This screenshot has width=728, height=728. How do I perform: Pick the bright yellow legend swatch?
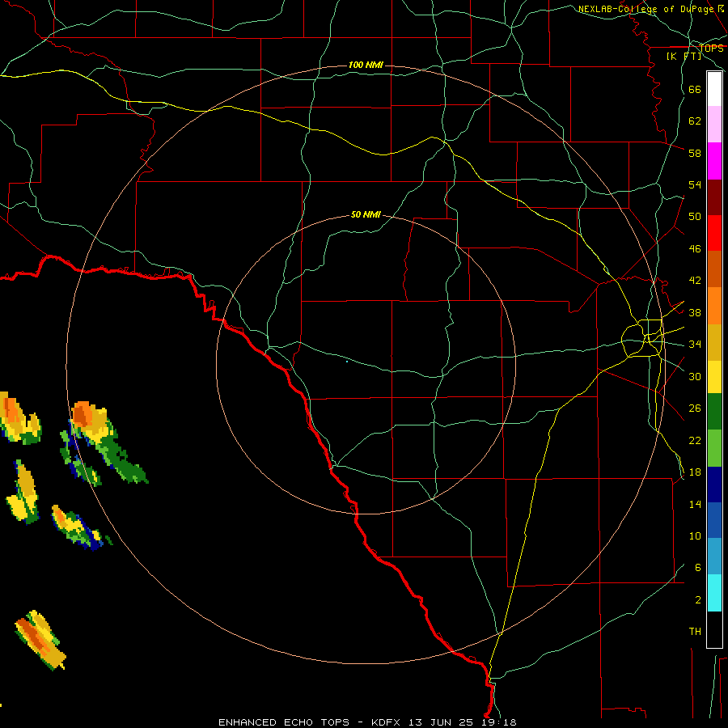coord(714,377)
